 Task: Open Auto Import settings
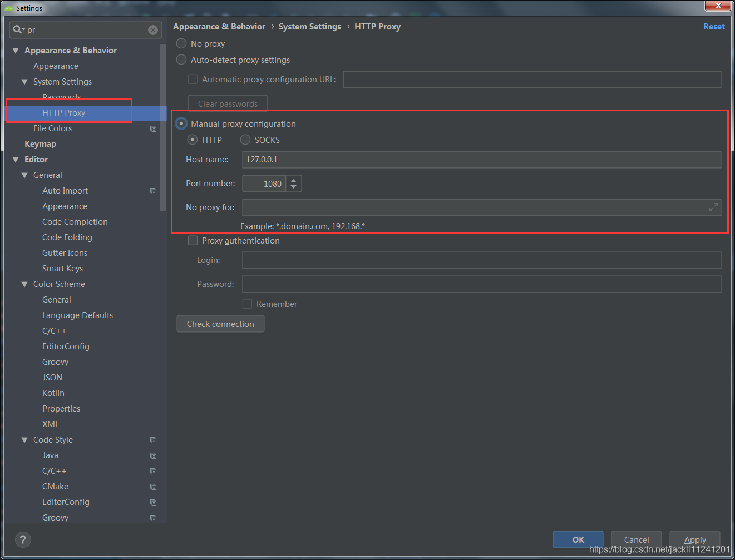tap(65, 191)
